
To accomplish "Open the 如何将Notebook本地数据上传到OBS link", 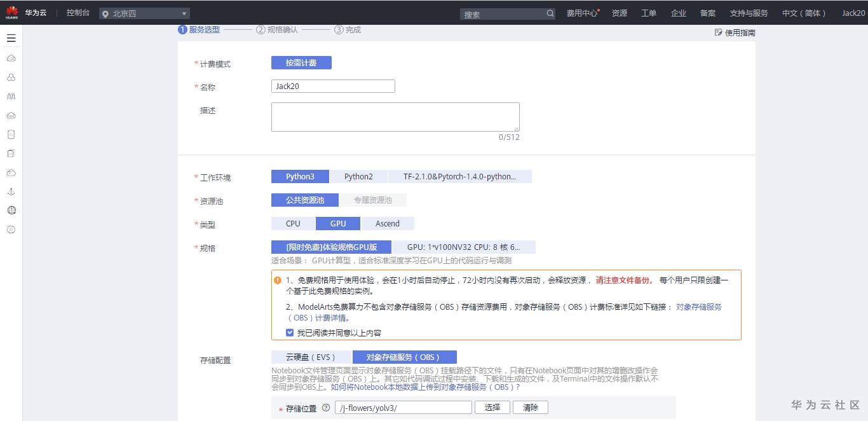I will tap(425, 387).
